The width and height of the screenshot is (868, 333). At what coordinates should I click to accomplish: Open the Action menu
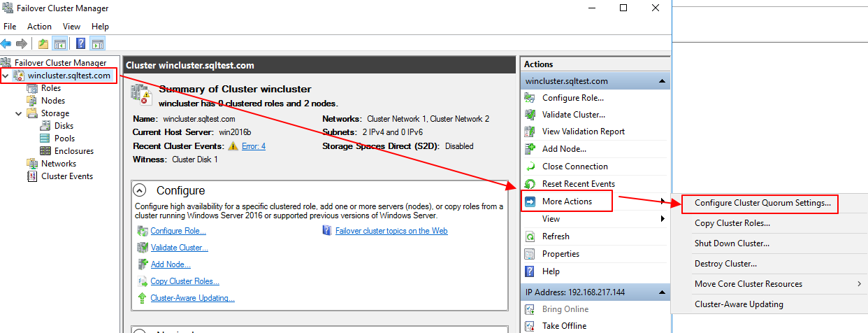pos(40,27)
